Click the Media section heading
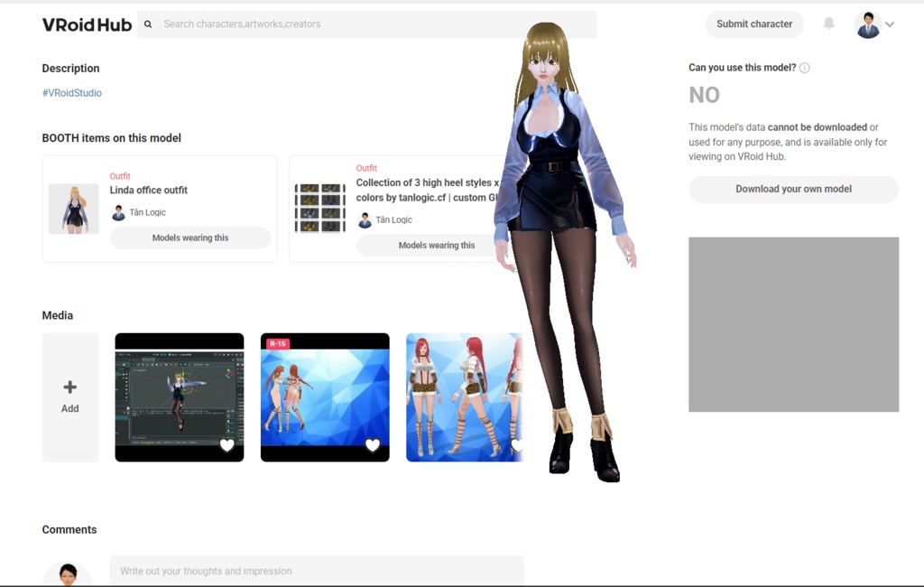The height and width of the screenshot is (587, 924). pyautogui.click(x=58, y=315)
